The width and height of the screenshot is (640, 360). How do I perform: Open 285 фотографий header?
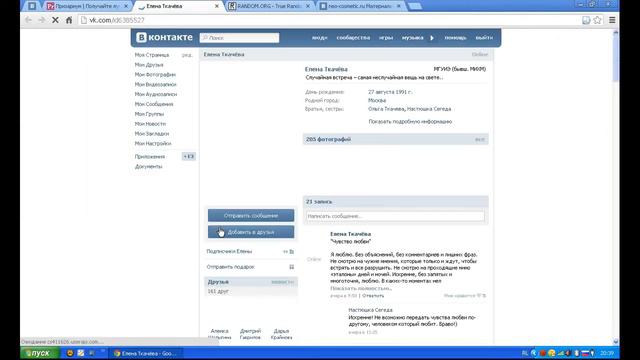point(328,139)
